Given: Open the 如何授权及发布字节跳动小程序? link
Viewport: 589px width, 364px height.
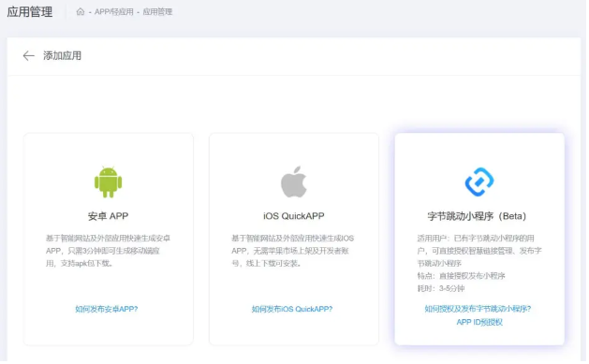Looking at the screenshot, I should tap(478, 309).
